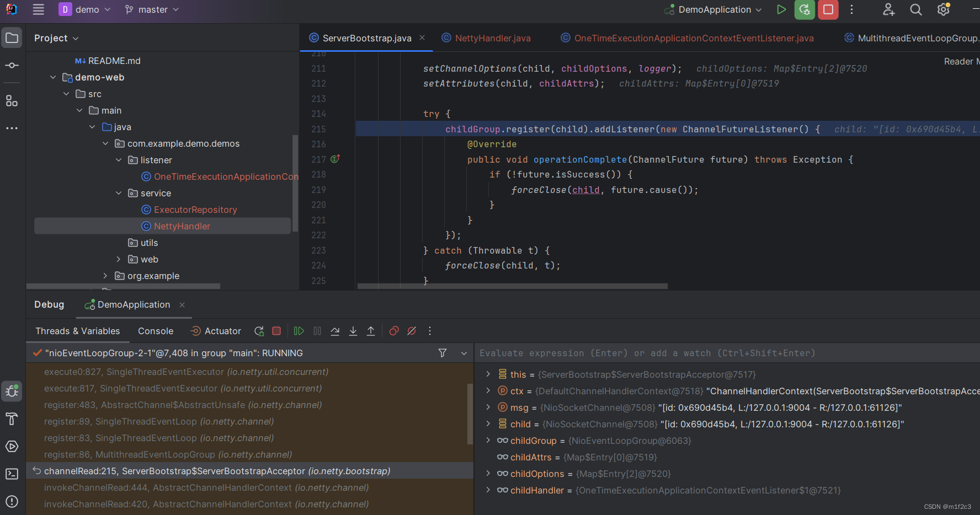Open README.md in project tree
The height and width of the screenshot is (515, 980).
click(108, 61)
